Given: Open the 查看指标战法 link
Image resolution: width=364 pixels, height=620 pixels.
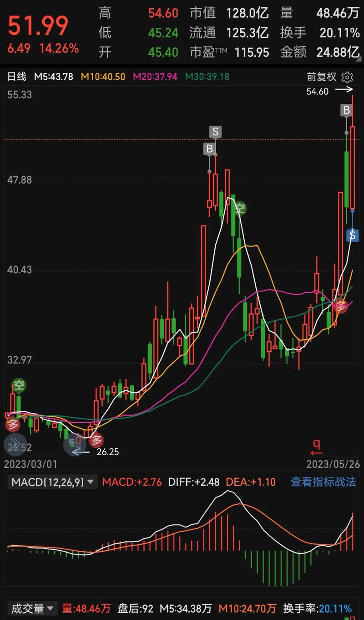Looking at the screenshot, I should coord(323,482).
